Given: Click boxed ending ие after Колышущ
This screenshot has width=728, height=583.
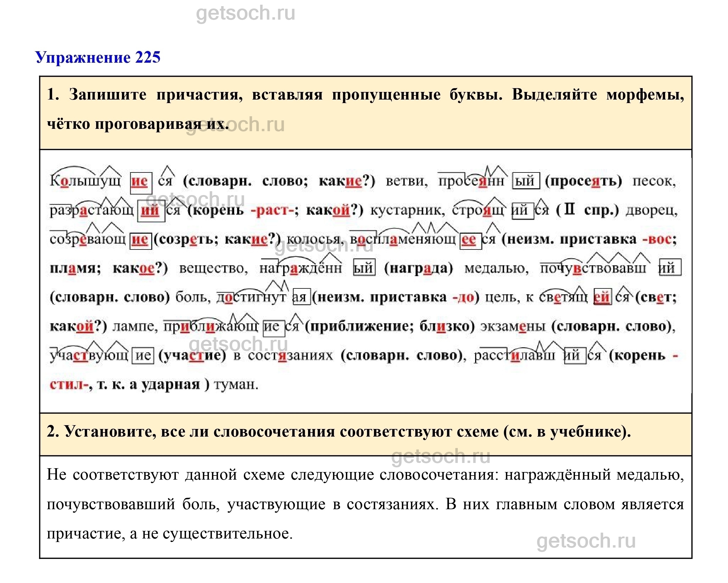Looking at the screenshot, I should click(x=140, y=182).
